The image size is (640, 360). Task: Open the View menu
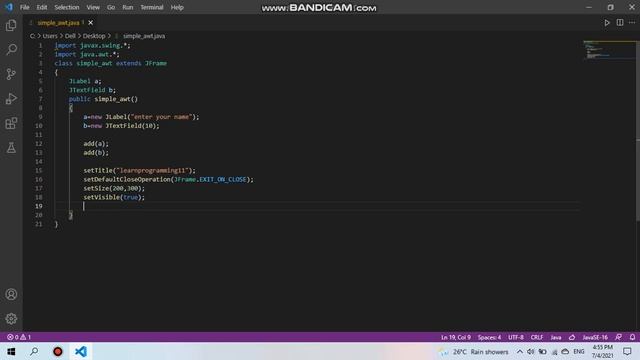(93, 7)
